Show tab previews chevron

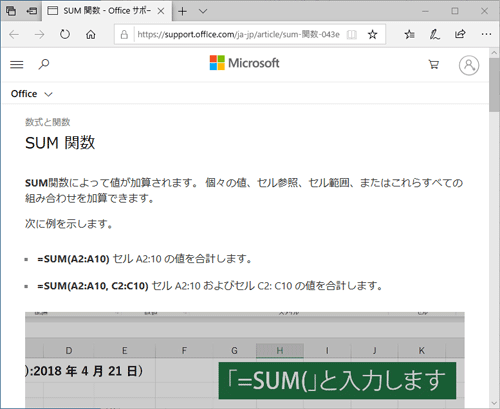coord(203,11)
